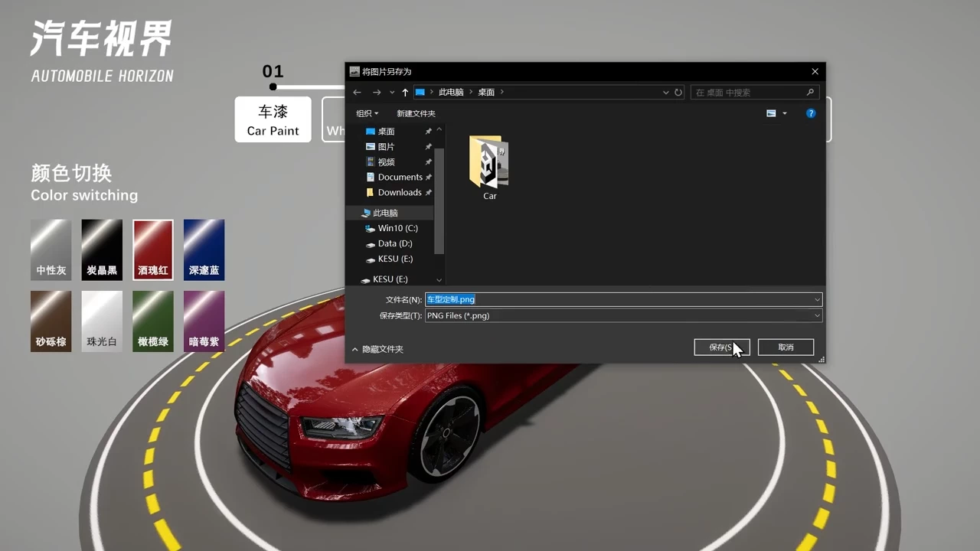980x551 pixels.
Task: Open the 文件名 dropdown arrow
Action: coord(817,299)
